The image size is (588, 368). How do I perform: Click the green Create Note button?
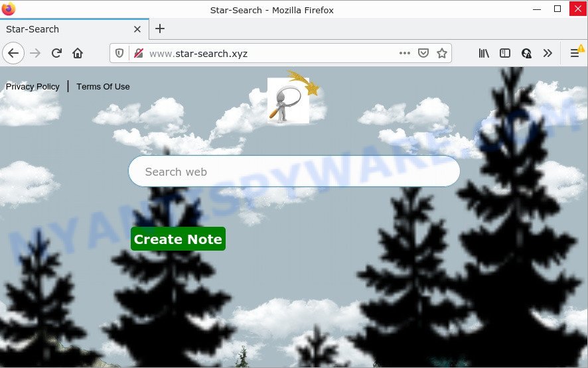pyautogui.click(x=178, y=239)
